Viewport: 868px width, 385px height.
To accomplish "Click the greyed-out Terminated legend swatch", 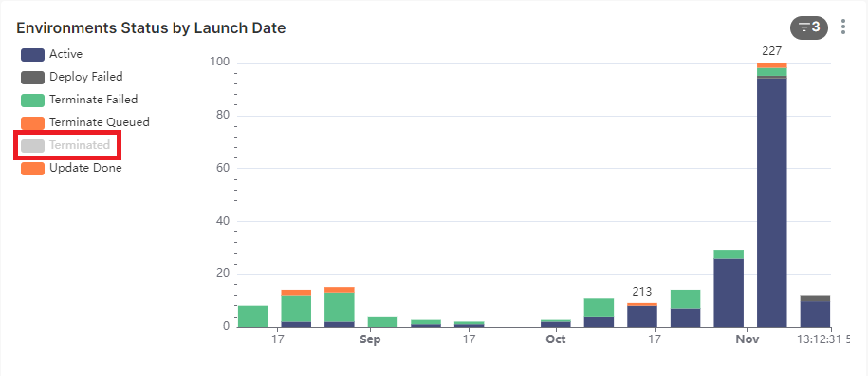I will click(x=32, y=146).
